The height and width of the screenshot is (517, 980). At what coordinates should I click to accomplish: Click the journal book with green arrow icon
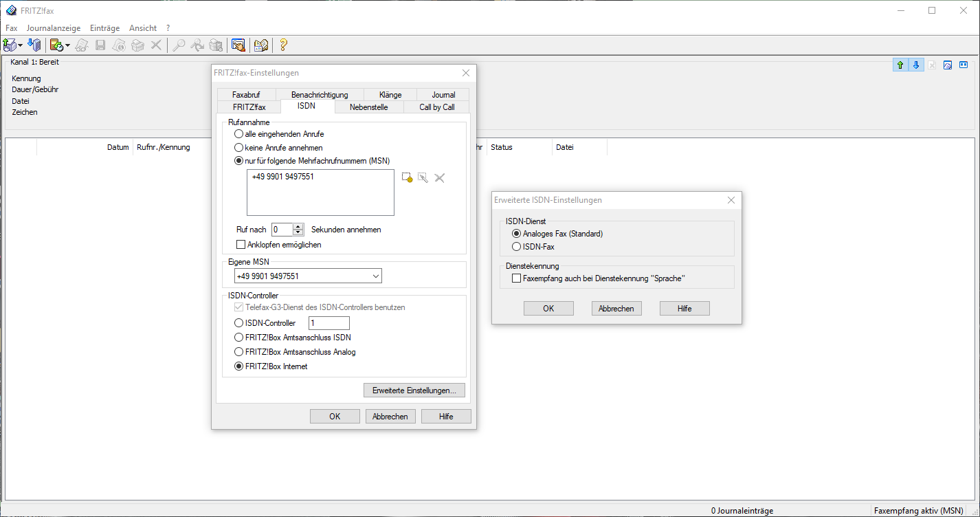(x=56, y=45)
